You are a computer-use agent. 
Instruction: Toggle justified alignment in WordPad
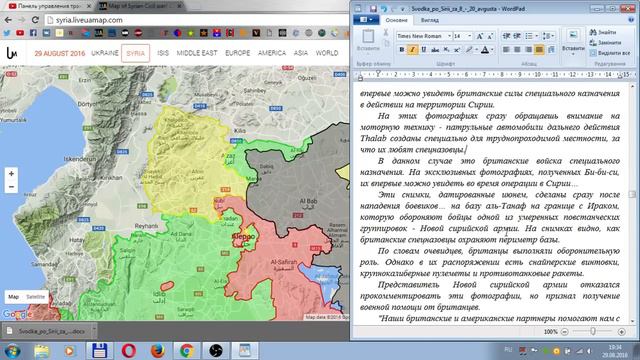click(x=539, y=50)
